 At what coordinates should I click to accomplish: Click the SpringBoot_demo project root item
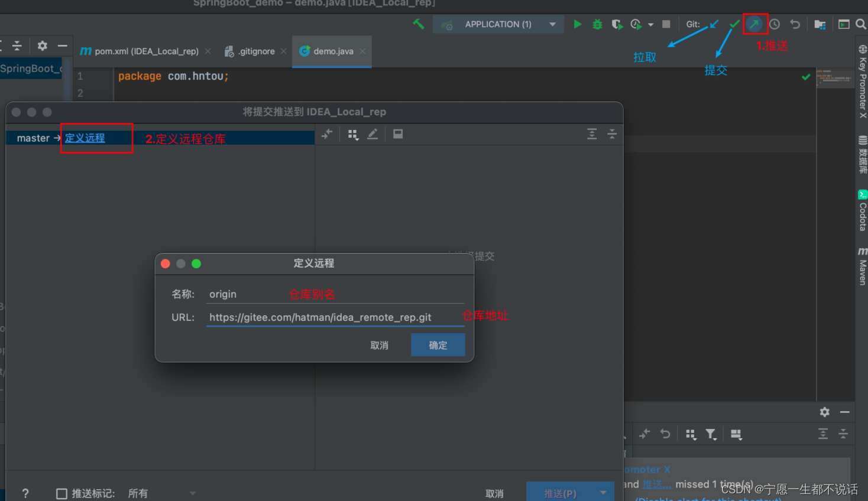[31, 69]
